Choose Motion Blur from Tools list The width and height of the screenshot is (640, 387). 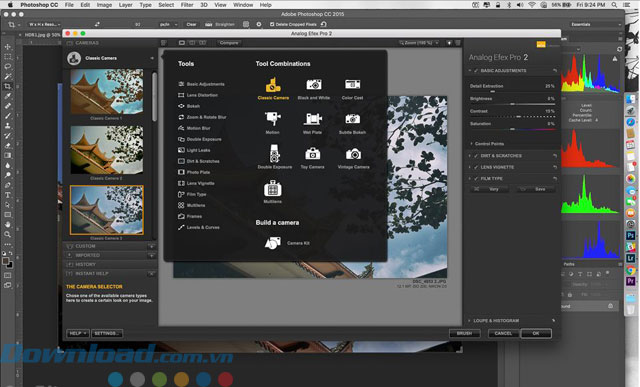point(194,128)
